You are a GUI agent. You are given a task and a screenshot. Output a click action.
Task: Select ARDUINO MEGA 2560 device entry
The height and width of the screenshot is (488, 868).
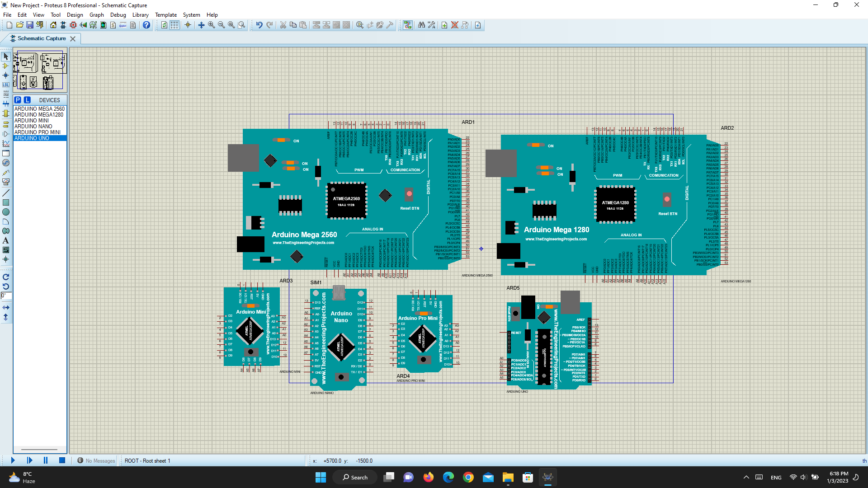pyautogui.click(x=40, y=109)
